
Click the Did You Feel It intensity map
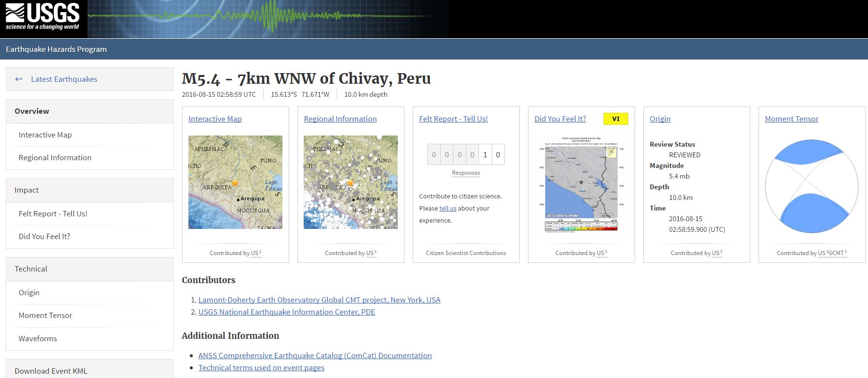[x=581, y=188]
